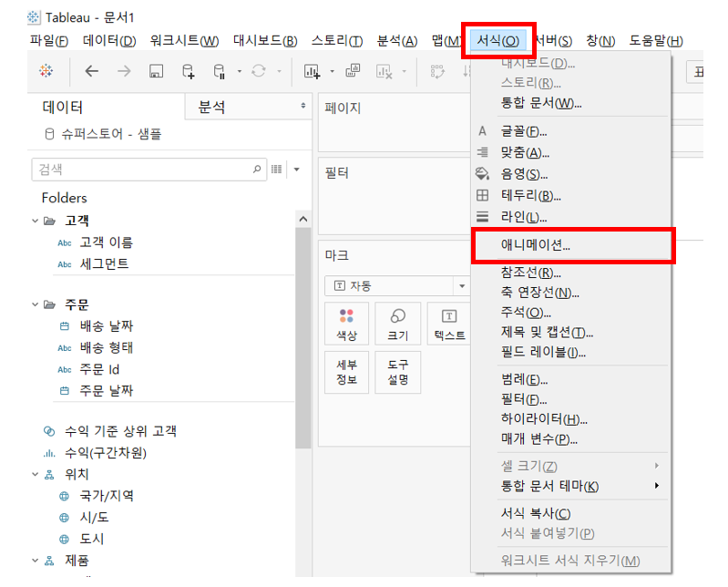
Task: Click the Duplicate sheet icon
Action: pos(353,70)
